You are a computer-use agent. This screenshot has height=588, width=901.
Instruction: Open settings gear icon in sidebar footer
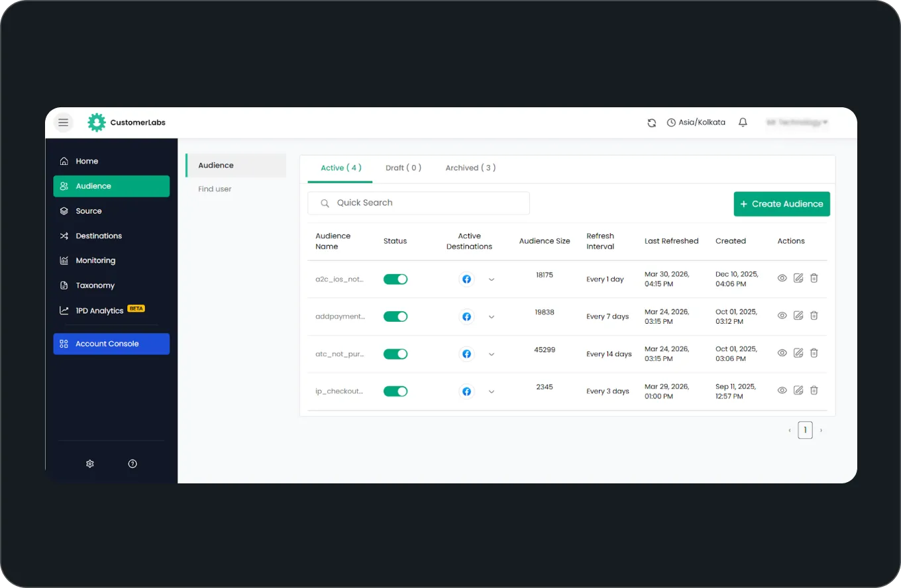point(90,464)
